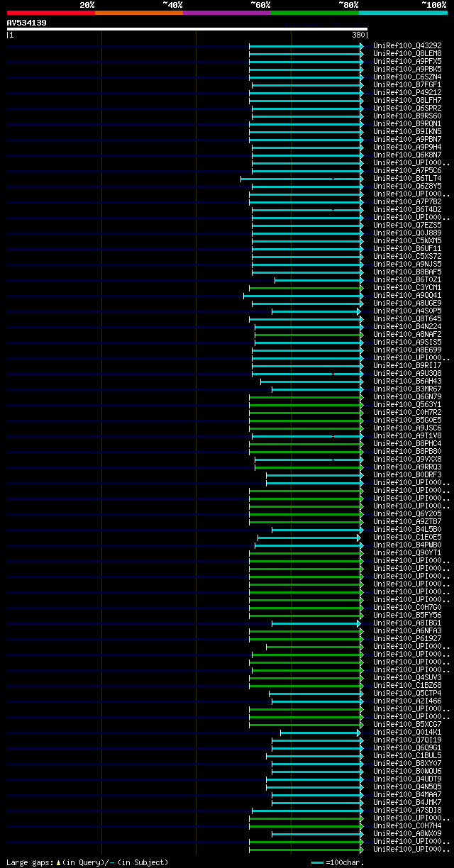
Task: Select UniRef100_A8IBG1 entry
Action: 407,623
